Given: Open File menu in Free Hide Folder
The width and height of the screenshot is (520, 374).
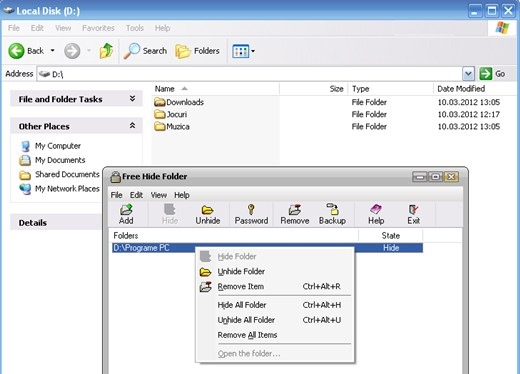Looking at the screenshot, I should click(116, 195).
